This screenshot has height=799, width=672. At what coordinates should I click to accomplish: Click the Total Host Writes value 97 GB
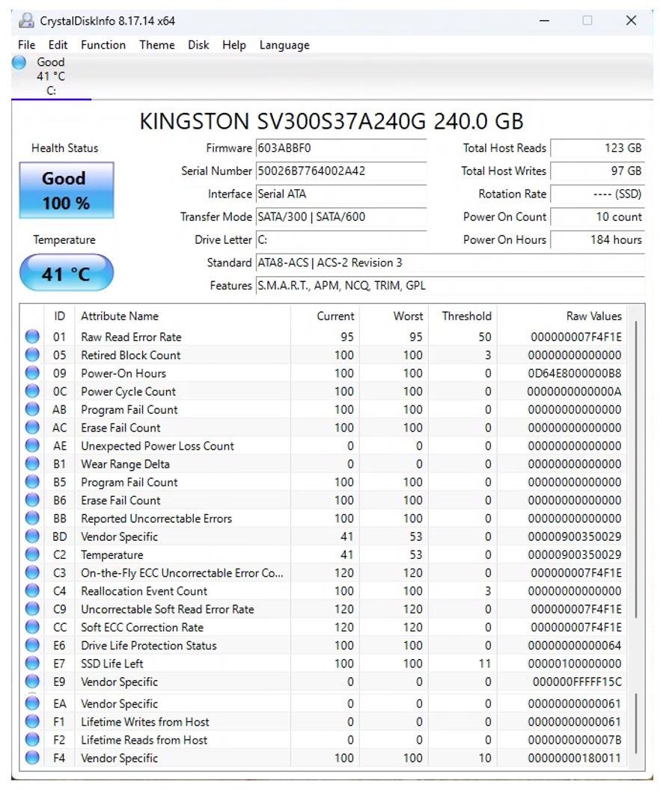pos(598,171)
